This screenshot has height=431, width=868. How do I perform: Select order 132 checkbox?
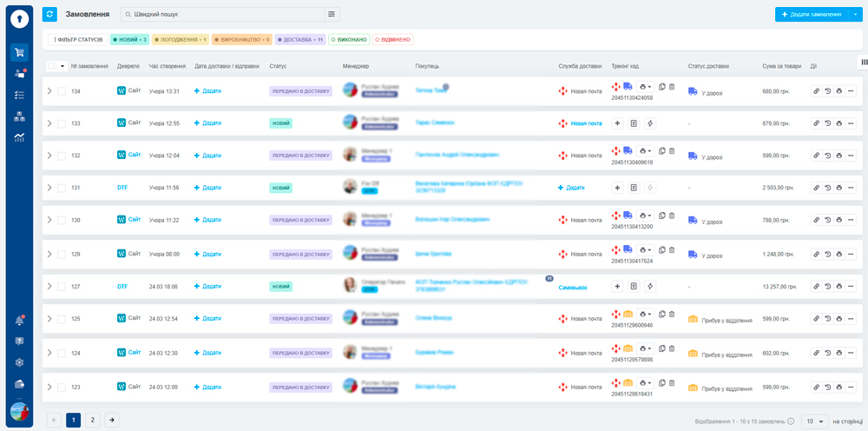[62, 156]
